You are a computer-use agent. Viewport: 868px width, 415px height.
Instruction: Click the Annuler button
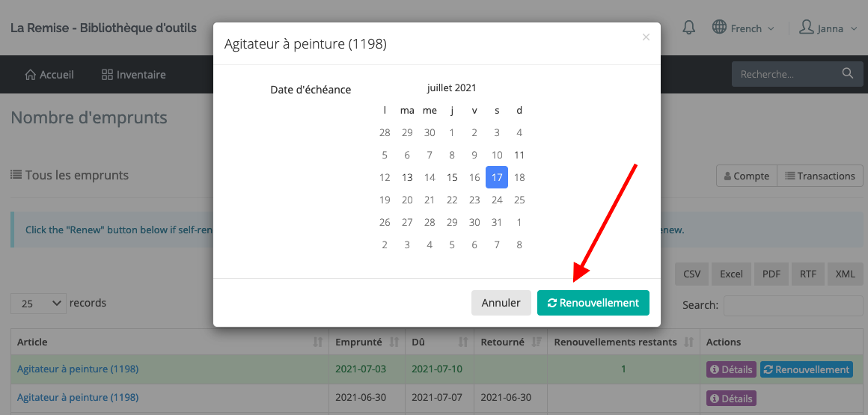(x=501, y=303)
